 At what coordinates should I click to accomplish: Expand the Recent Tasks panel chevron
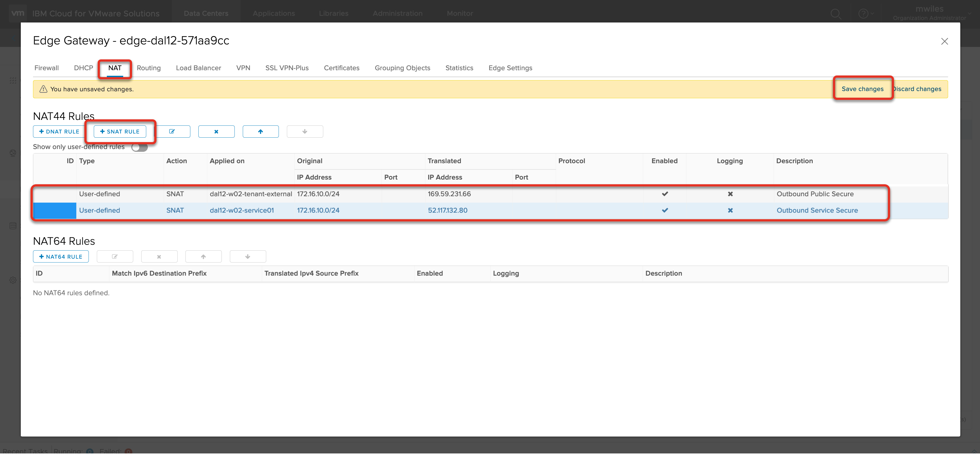coord(974,452)
